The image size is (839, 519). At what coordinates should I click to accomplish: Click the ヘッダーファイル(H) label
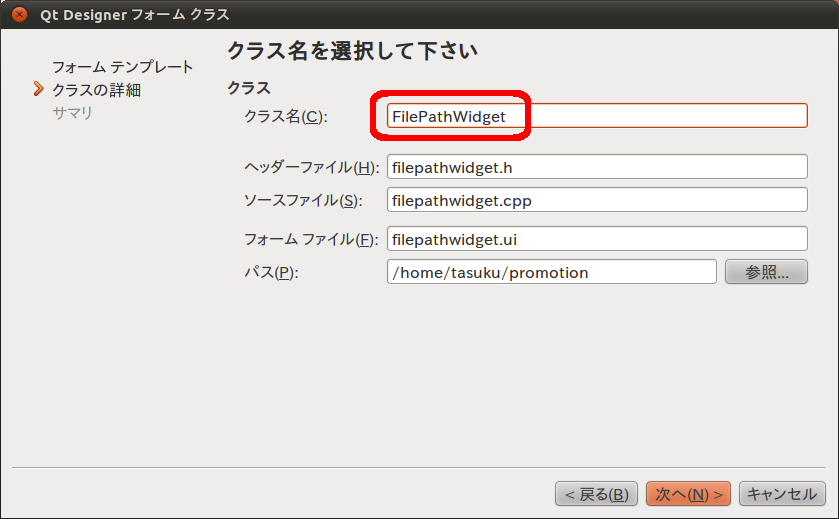point(311,167)
